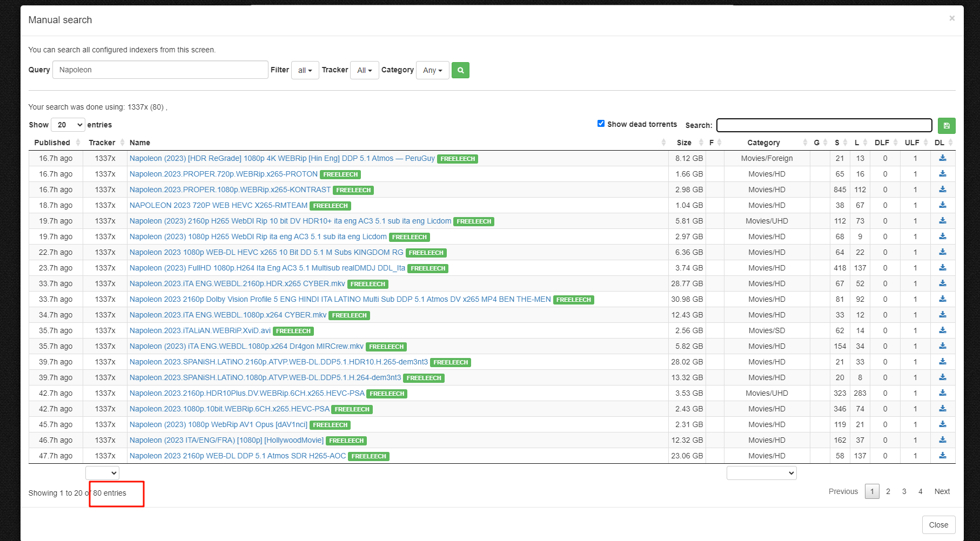Download the realDMDJ DDL_Ita torrent
The image size is (980, 541).
click(x=943, y=268)
